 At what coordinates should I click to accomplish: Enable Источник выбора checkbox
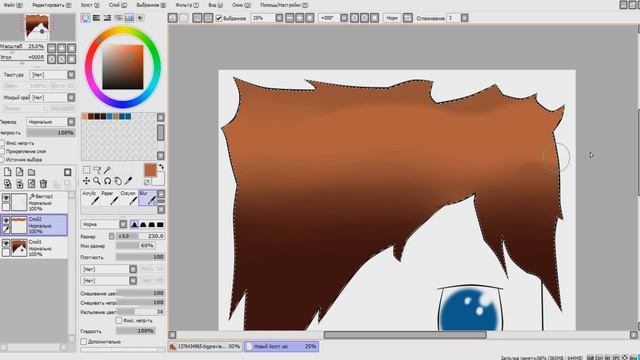tap(2, 160)
